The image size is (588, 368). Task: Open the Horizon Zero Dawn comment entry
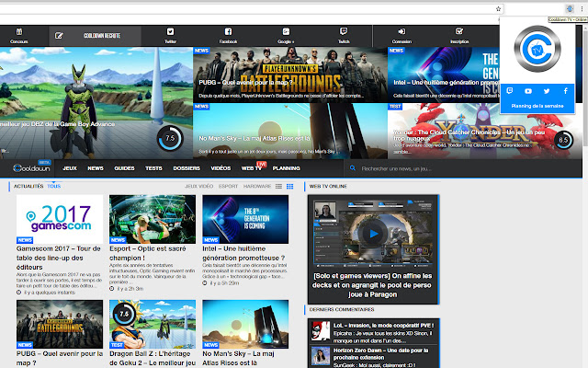pos(374,357)
